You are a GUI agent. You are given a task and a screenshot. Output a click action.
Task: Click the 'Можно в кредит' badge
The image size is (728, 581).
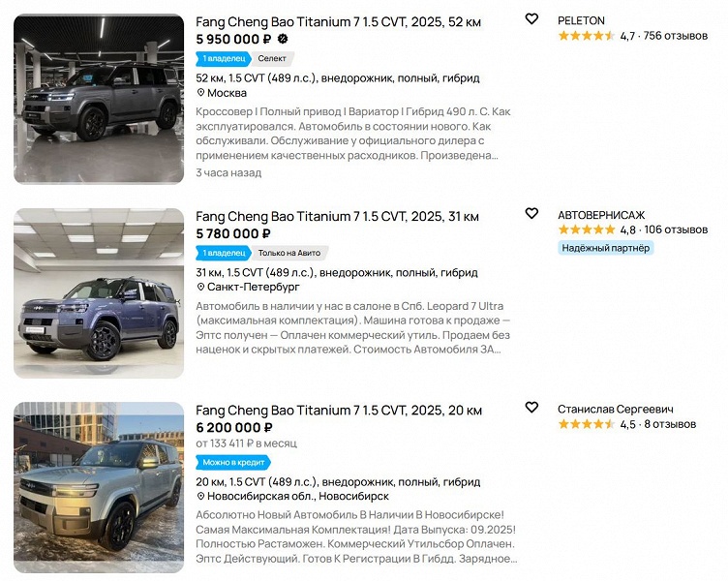coord(233,463)
